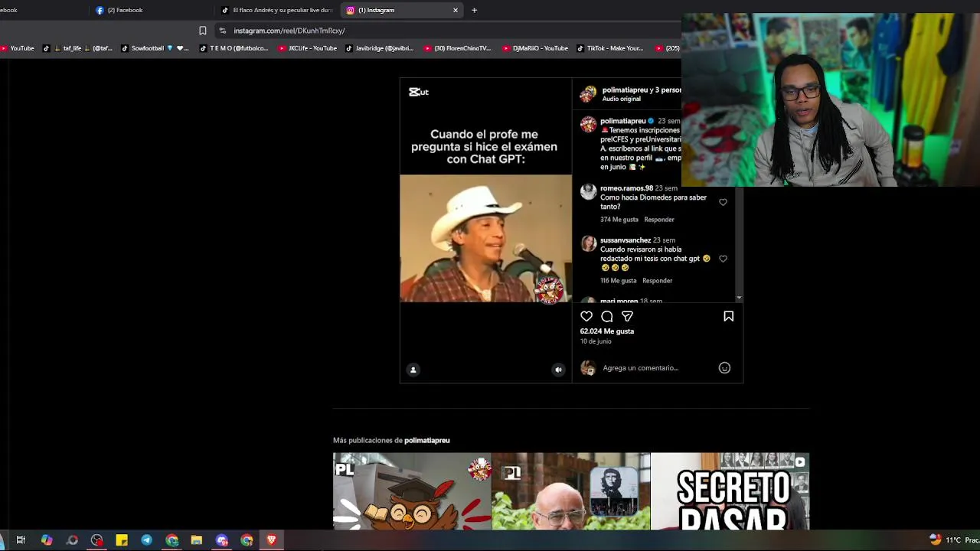This screenshot has width=980, height=551.
Task: Open Task View on the taskbar
Action: (21, 540)
